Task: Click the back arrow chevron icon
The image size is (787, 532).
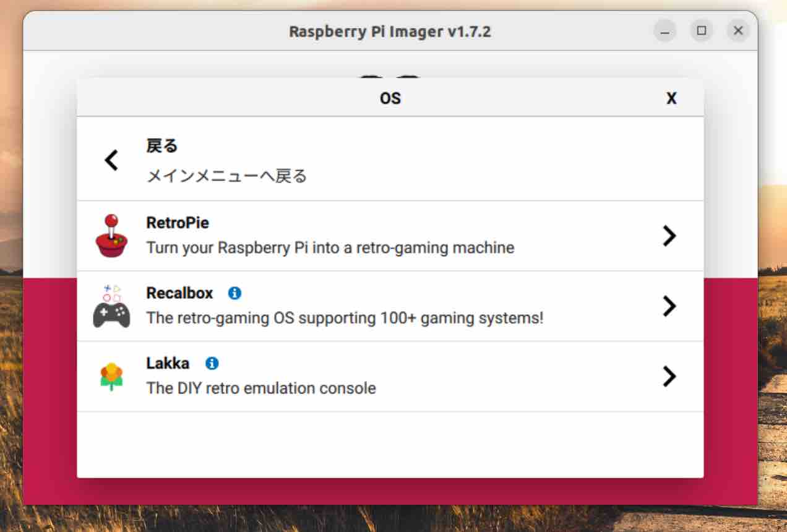Action: pyautogui.click(x=111, y=160)
